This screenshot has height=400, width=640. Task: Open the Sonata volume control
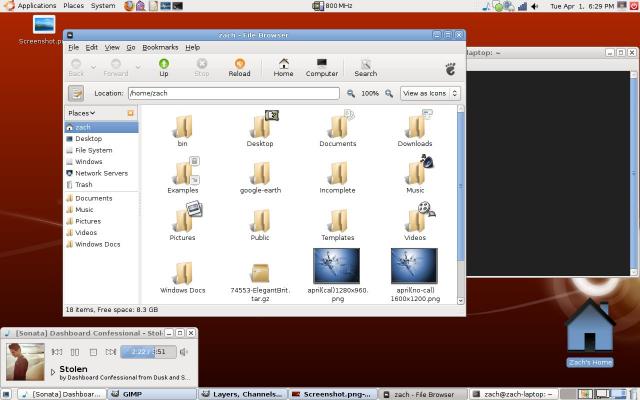184,352
